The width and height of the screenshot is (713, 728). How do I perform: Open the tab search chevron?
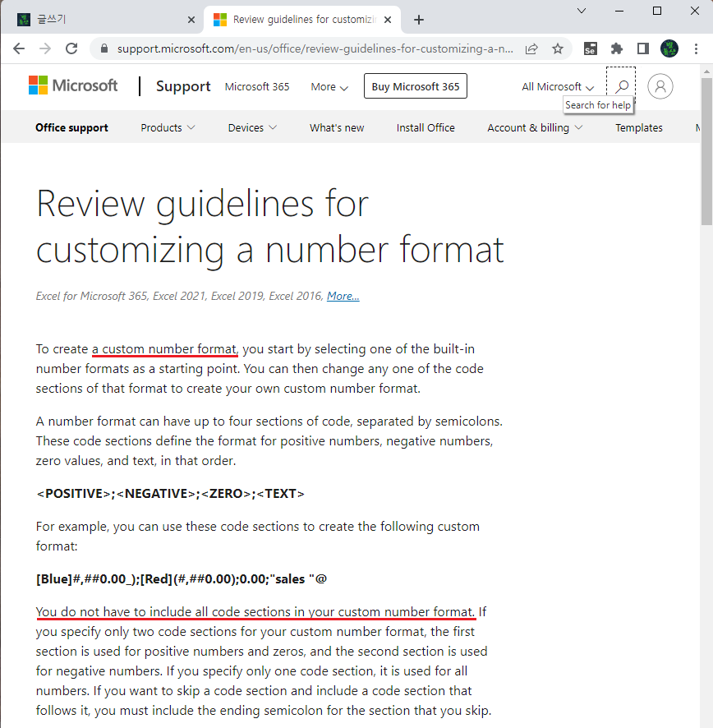[x=582, y=10]
